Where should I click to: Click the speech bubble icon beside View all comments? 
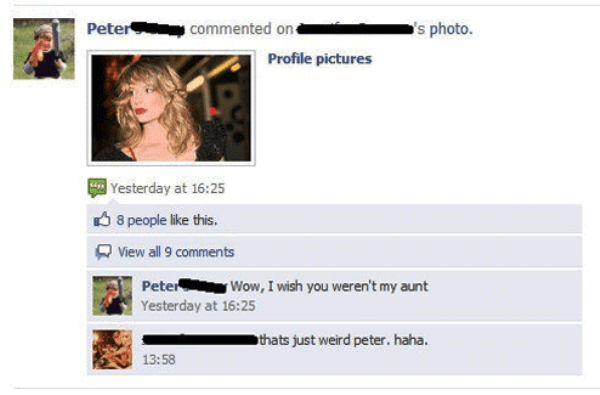(x=103, y=252)
